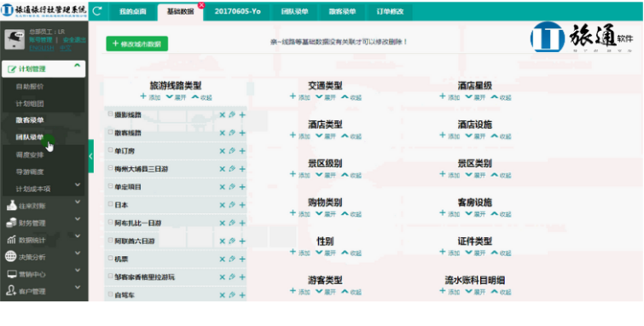Image resolution: width=644 pixels, height=326 pixels.
Task: Close the 基础数据 tab via red X
Action: point(201,5)
